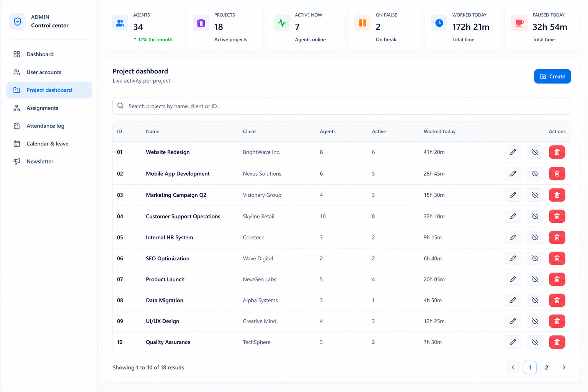Click the timer-off icon for UI/UX Design
This screenshot has width=588, height=392.
tap(535, 321)
